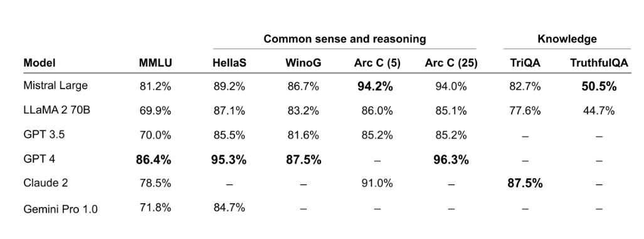Click the WinoG column header
This screenshot has height=239, width=644.
click(x=303, y=63)
